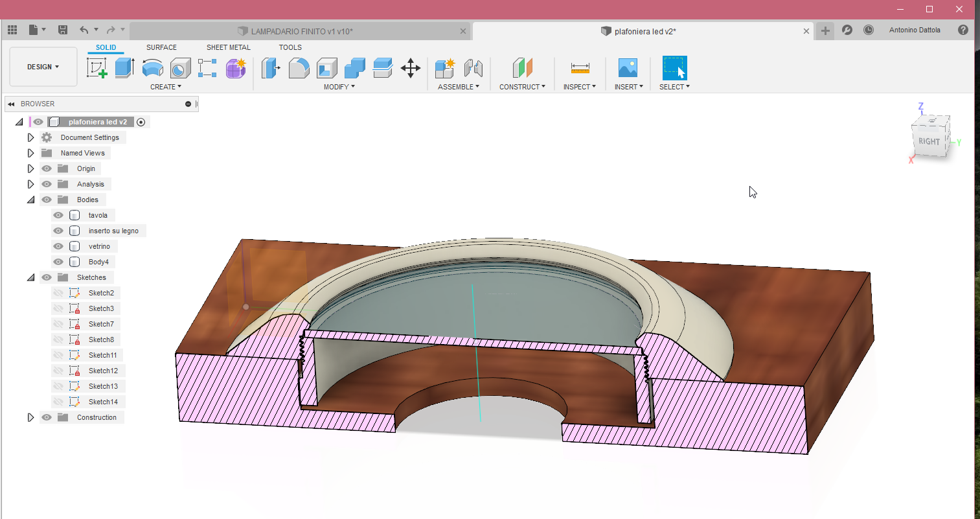Select the Fillet tool
This screenshot has height=519, width=980.
point(299,67)
